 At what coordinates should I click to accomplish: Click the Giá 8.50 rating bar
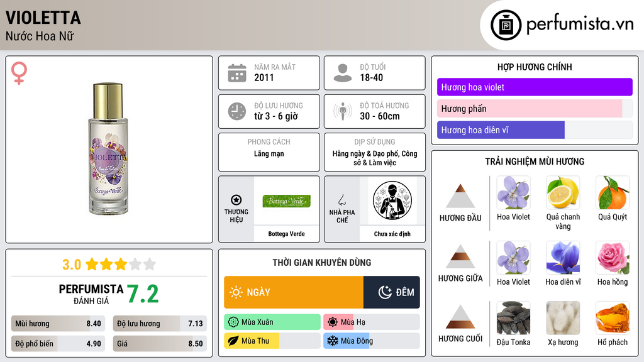click(160, 344)
